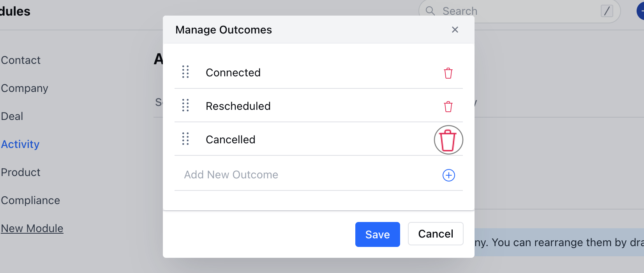
Task: Cancel the Manage Outcomes dialog
Action: pyautogui.click(x=435, y=234)
